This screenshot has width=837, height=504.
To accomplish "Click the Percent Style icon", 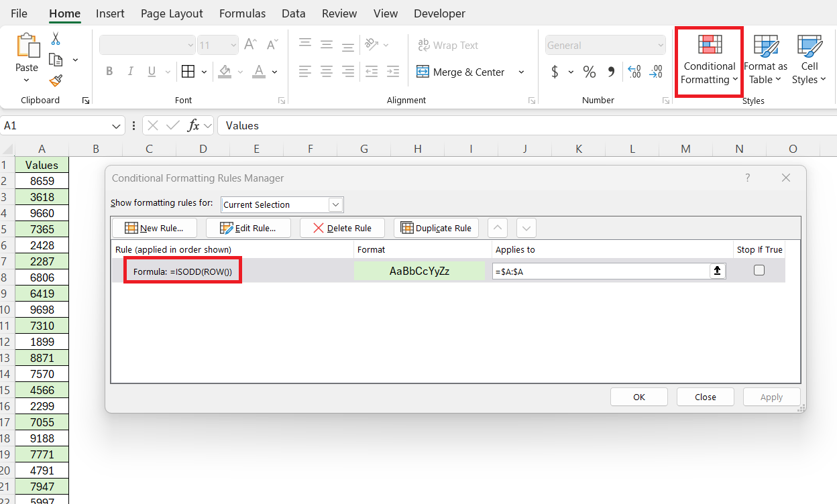I will 589,72.
